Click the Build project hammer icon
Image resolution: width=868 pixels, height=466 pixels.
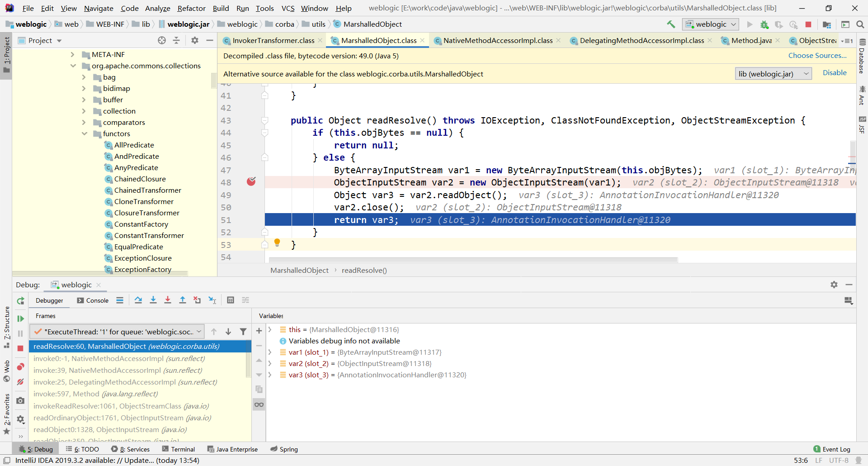coord(671,24)
